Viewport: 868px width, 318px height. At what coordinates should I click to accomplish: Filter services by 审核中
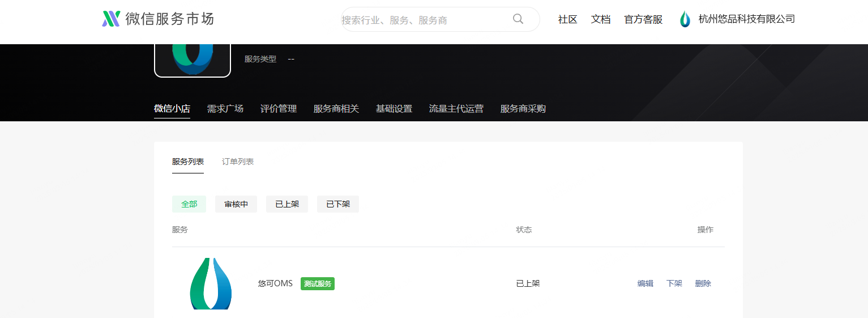tap(236, 204)
